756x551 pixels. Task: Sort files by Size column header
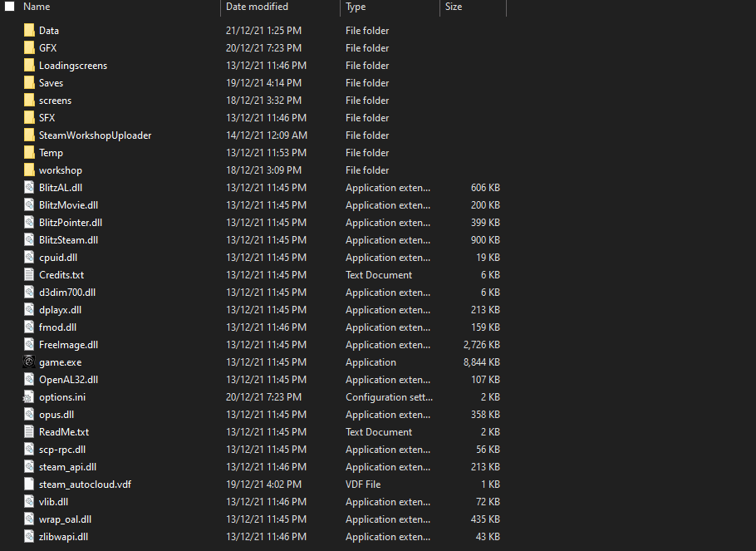point(454,7)
